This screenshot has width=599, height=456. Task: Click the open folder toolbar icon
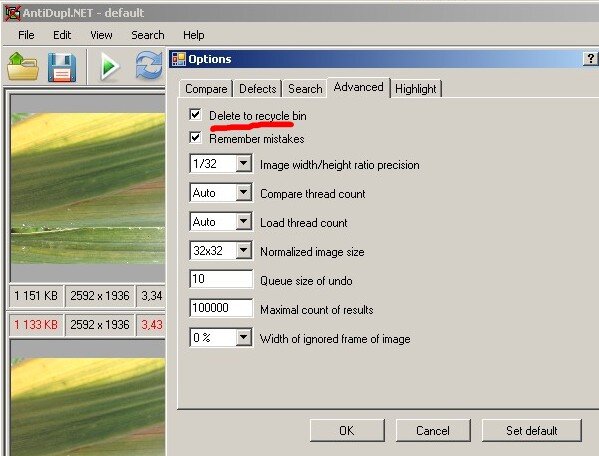point(23,67)
